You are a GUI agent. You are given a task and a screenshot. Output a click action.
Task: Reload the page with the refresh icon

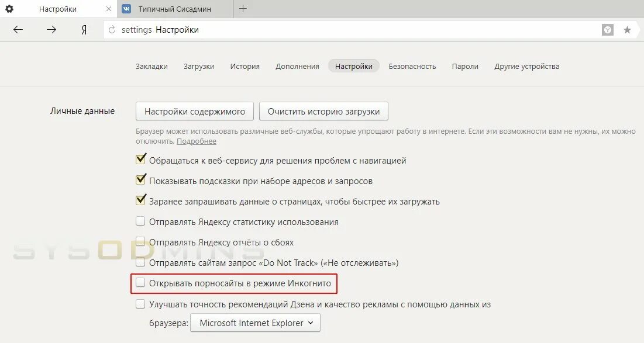(x=112, y=30)
